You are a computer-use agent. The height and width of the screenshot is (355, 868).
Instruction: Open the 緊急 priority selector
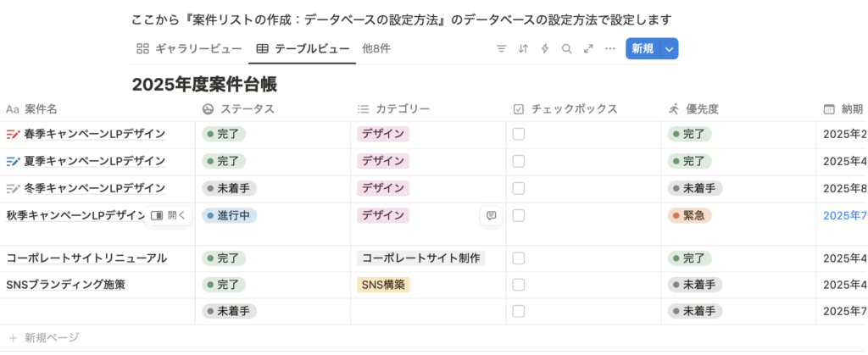(689, 216)
